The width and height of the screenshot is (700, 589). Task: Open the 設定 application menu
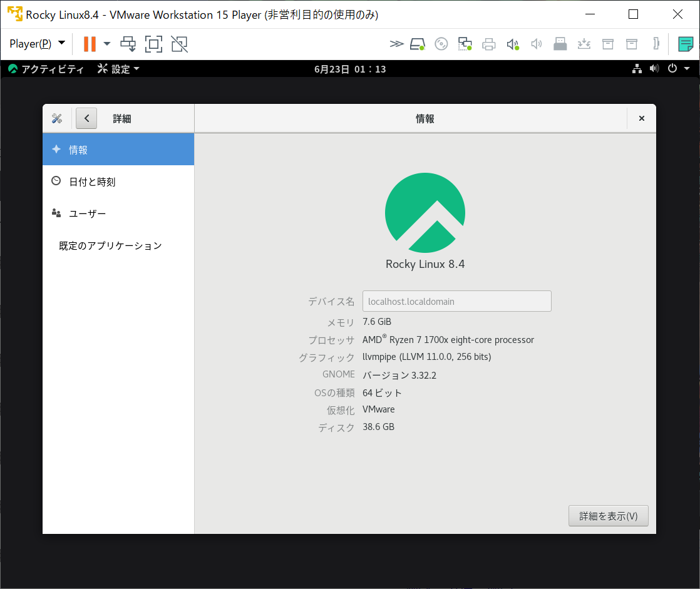(118, 69)
